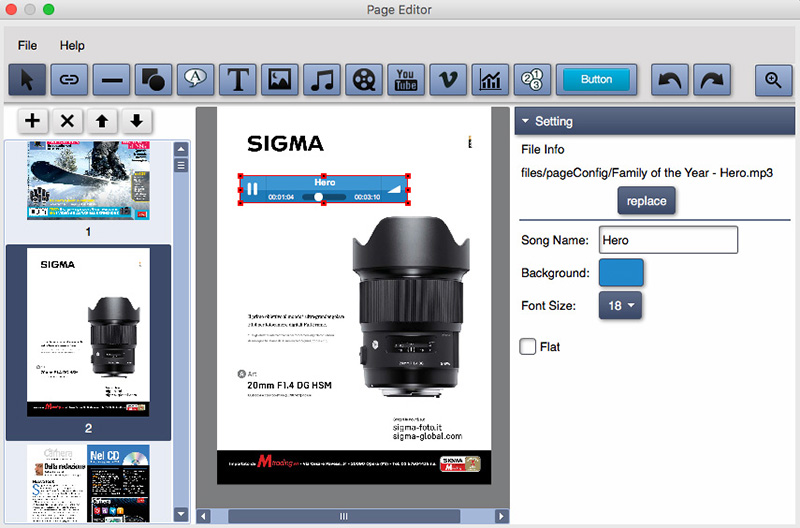Image resolution: width=800 pixels, height=528 pixels.
Task: Click the thumbnail list scrollbar handle
Action: (181, 165)
